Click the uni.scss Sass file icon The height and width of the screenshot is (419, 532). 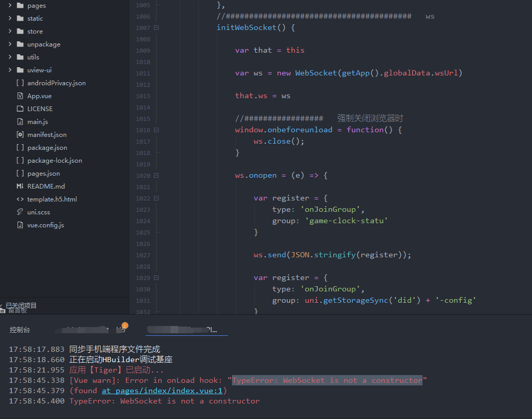21,212
